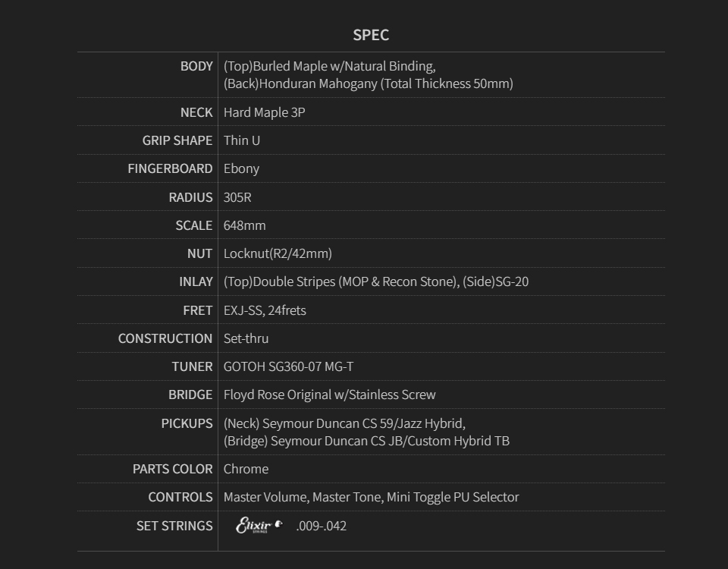The image size is (728, 569).
Task: Click the Locknut(R2/42mm) text
Action: (x=278, y=253)
